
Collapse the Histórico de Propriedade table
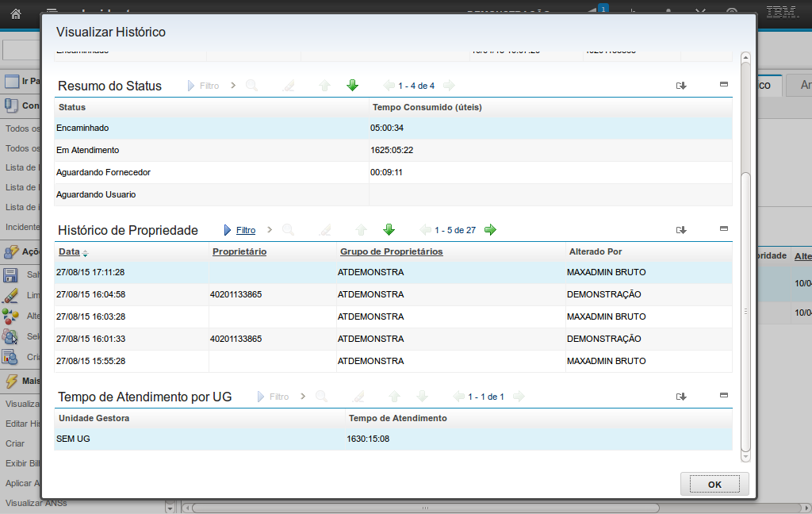pyautogui.click(x=723, y=228)
